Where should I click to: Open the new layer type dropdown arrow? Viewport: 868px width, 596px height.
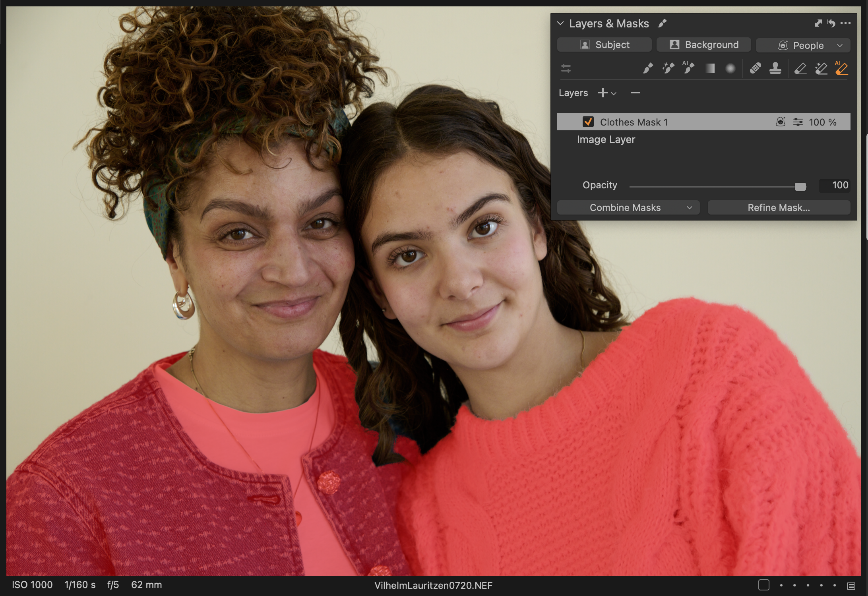click(x=613, y=93)
